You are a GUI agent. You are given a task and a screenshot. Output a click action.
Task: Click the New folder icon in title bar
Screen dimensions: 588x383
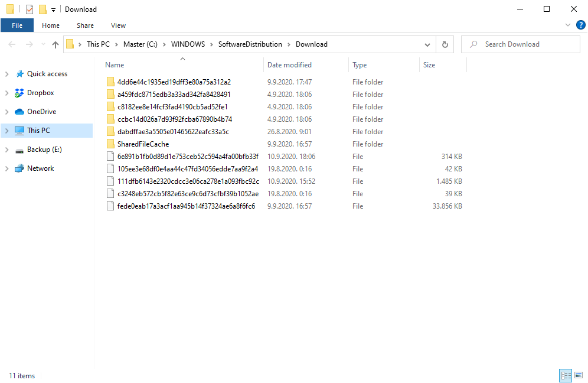43,9
